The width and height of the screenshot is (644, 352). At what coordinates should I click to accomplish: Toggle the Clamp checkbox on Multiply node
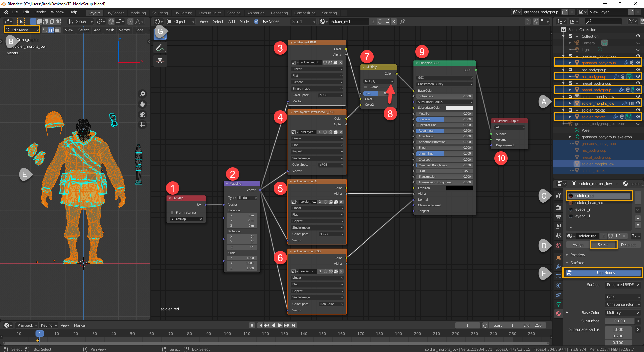[366, 87]
